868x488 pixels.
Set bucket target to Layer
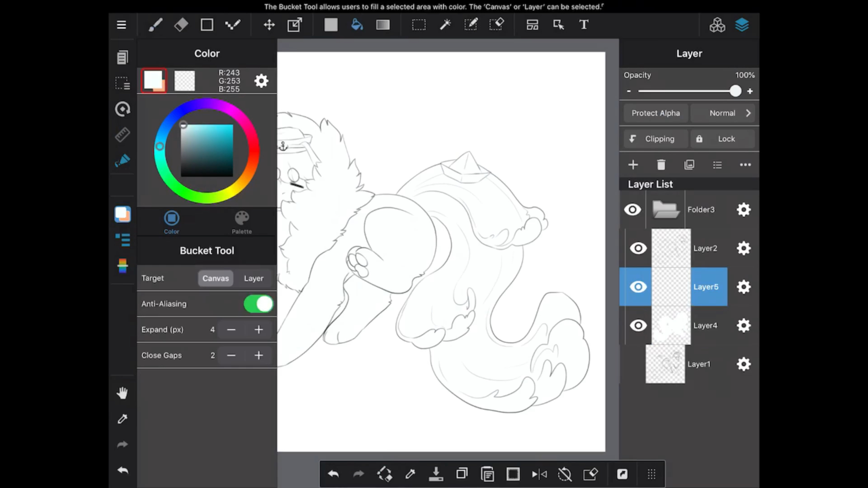coord(254,278)
